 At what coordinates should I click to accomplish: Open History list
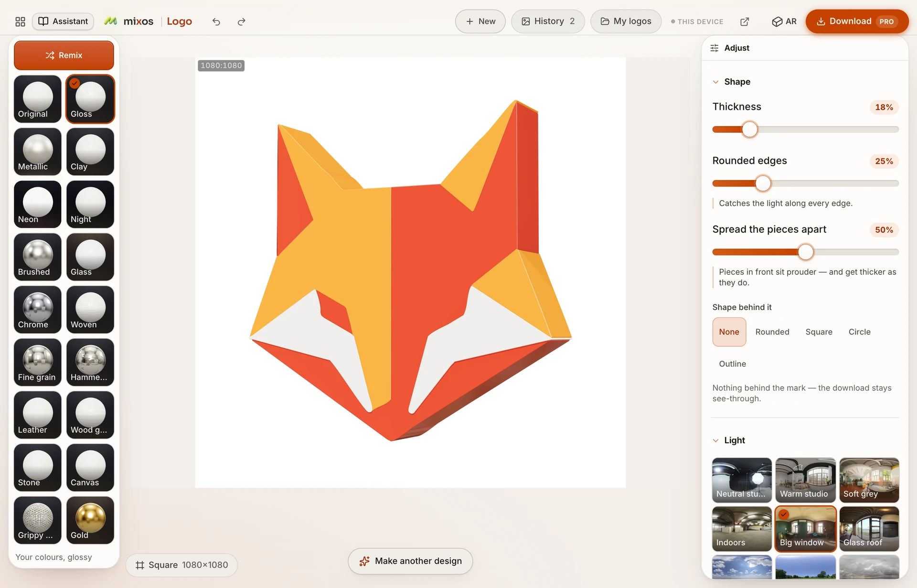[x=548, y=21]
